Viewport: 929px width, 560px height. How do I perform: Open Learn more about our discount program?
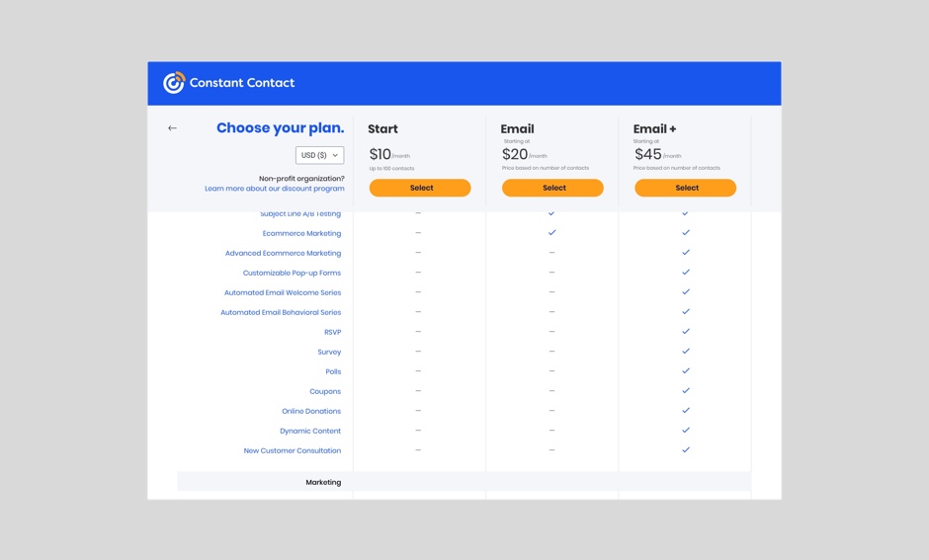pos(275,189)
